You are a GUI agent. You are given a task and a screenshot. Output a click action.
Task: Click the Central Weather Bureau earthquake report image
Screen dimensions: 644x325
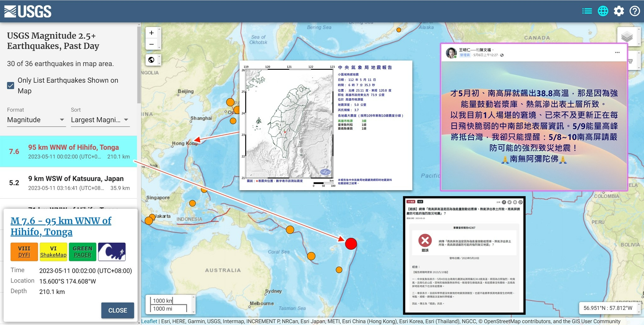click(326, 125)
